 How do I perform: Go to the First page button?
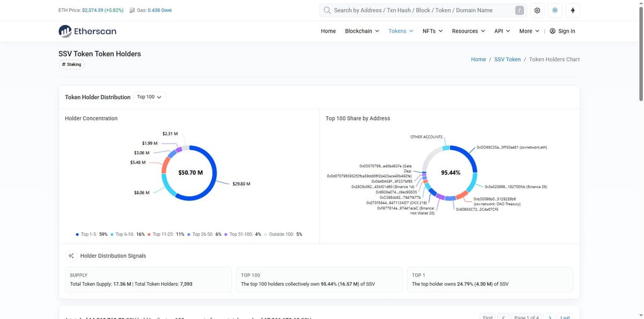[488, 317]
